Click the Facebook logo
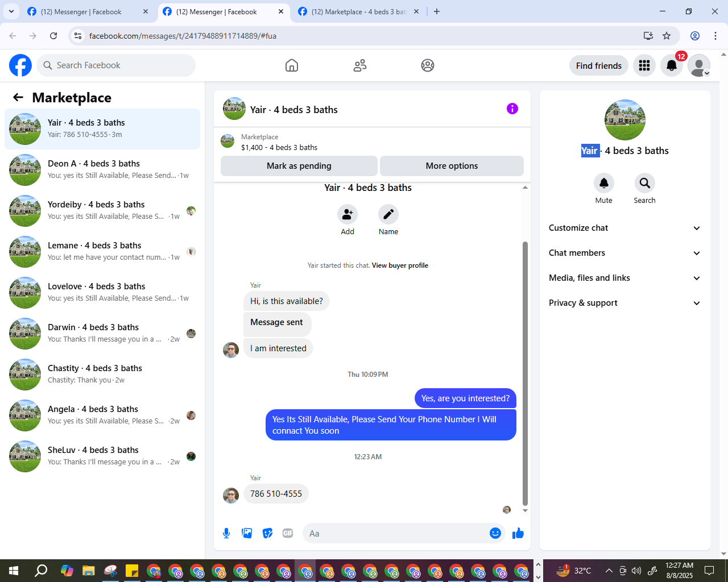Screen dimensions: 728x582 [x=20, y=65]
